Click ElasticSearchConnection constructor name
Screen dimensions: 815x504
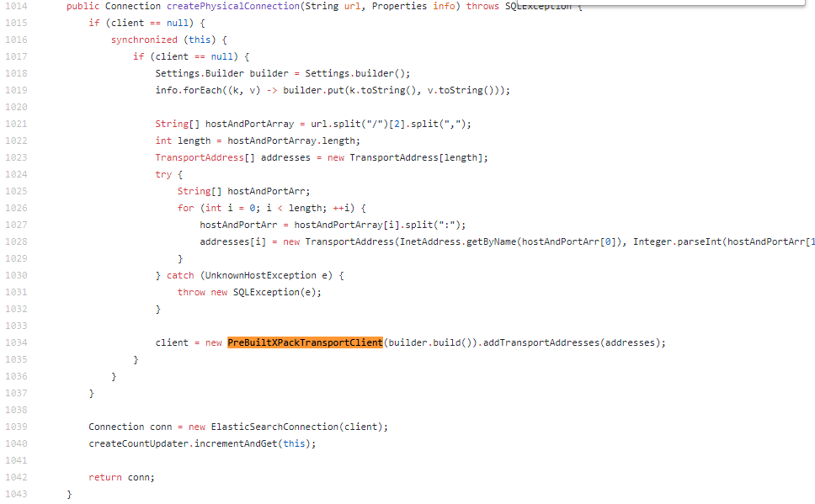click(x=274, y=427)
